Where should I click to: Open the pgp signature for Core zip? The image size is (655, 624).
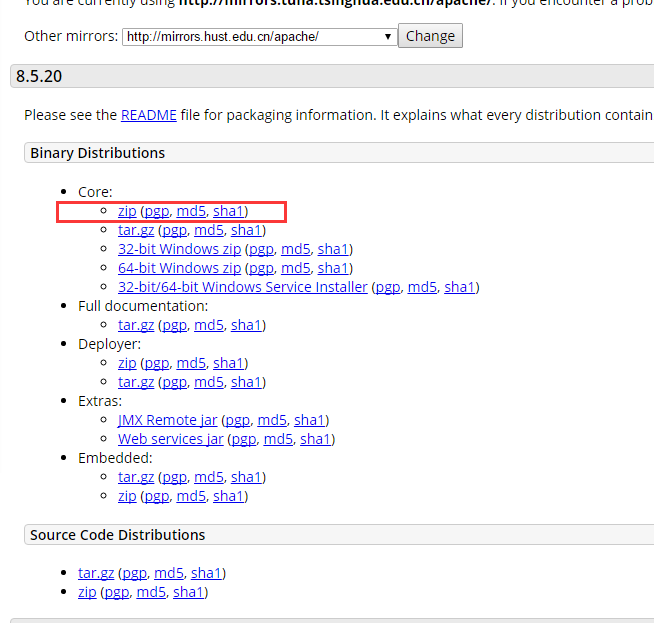[157, 211]
